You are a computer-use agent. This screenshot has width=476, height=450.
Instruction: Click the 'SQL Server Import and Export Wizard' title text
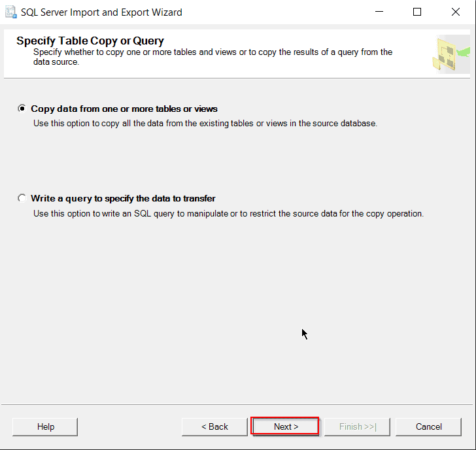click(x=101, y=12)
